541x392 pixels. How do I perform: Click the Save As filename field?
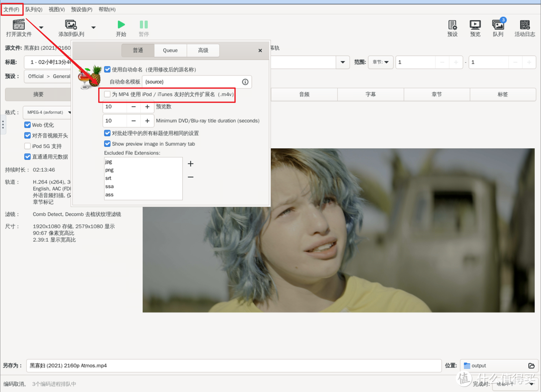[x=233, y=365]
